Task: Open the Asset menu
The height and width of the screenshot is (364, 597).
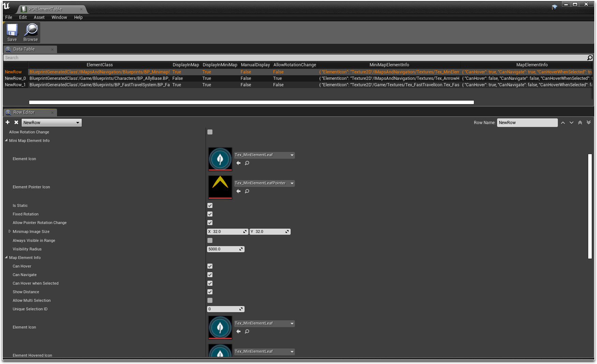Action: [x=39, y=17]
